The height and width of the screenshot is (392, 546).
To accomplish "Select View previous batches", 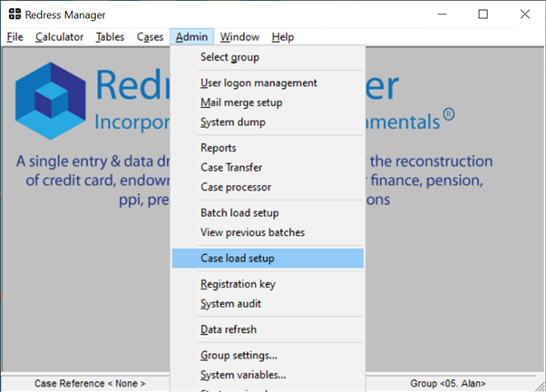I will (x=268, y=232).
